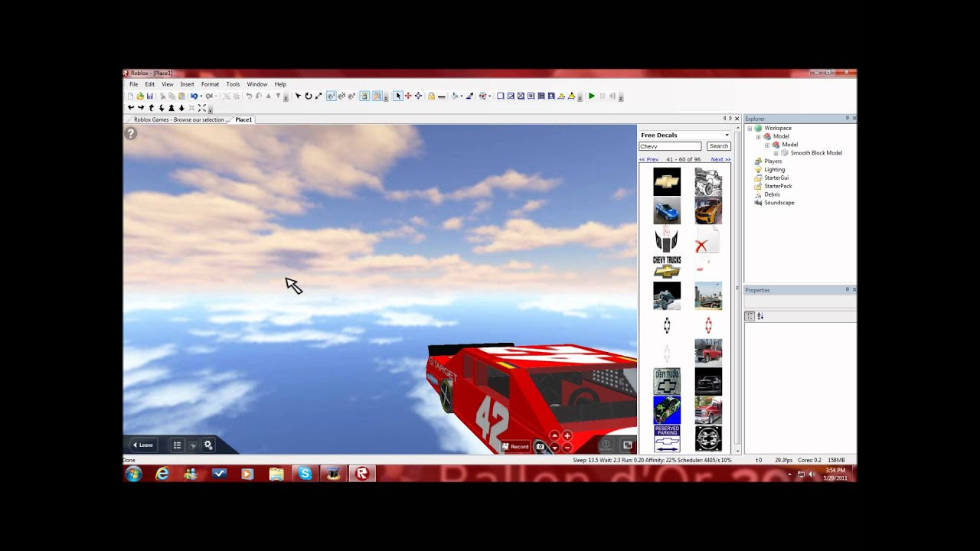Screen dimensions: 980x551
Task: Click the black right arrow camera icon
Action: 141,107
